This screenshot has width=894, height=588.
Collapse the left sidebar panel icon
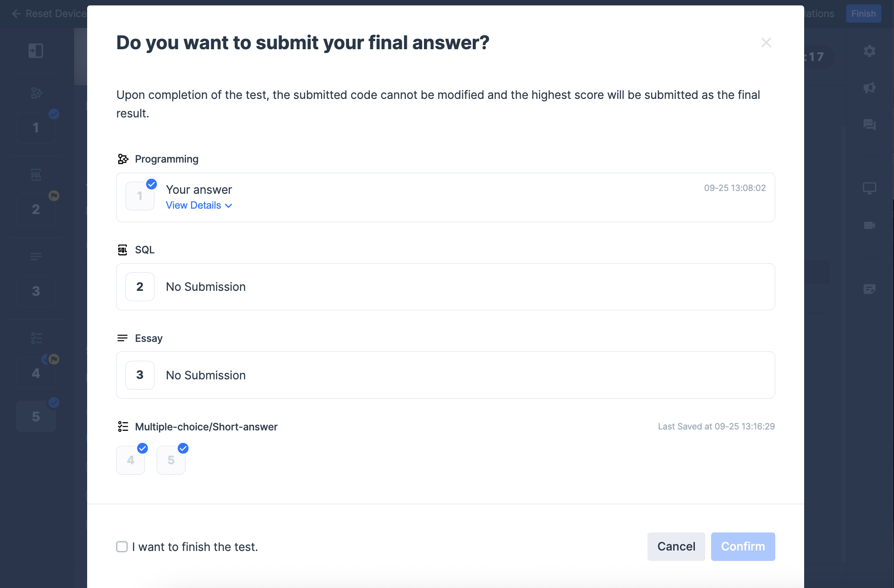tap(36, 51)
